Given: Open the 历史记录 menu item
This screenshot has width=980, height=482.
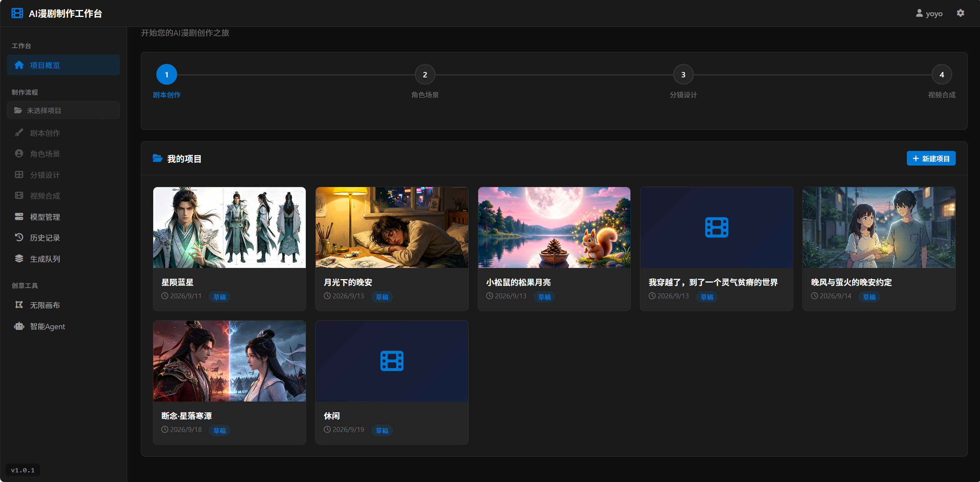Looking at the screenshot, I should click(63, 238).
